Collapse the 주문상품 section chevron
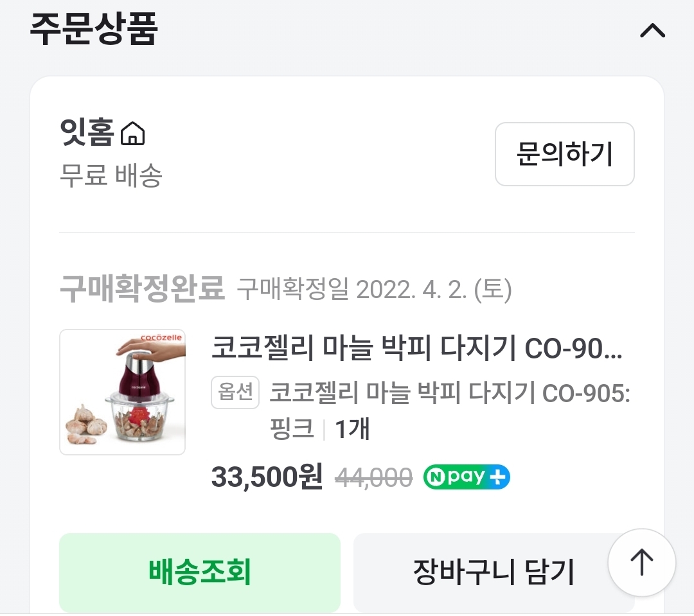This screenshot has width=694, height=616. click(x=652, y=31)
